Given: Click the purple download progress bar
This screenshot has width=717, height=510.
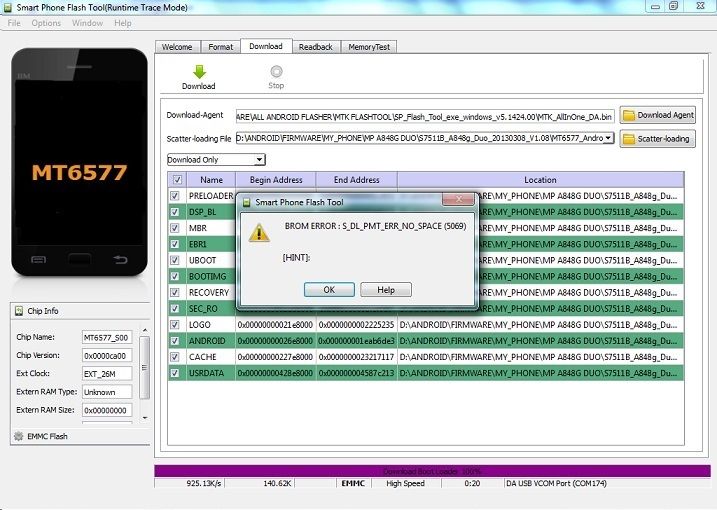Looking at the screenshot, I should pos(433,471).
